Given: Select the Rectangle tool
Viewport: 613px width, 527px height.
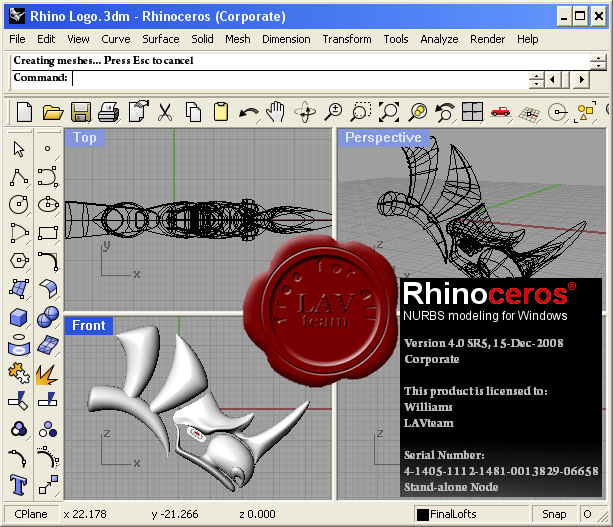Looking at the screenshot, I should (x=48, y=233).
